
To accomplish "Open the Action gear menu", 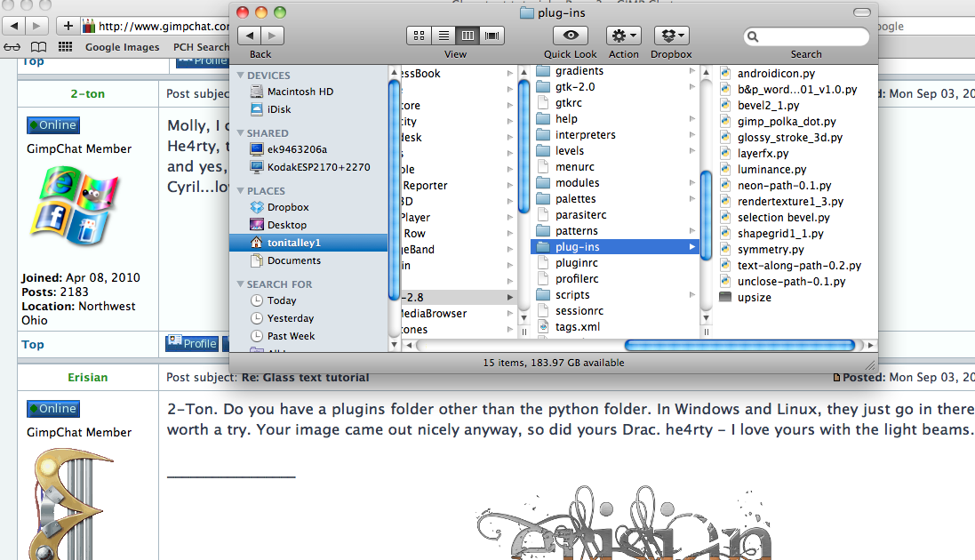I will click(623, 36).
